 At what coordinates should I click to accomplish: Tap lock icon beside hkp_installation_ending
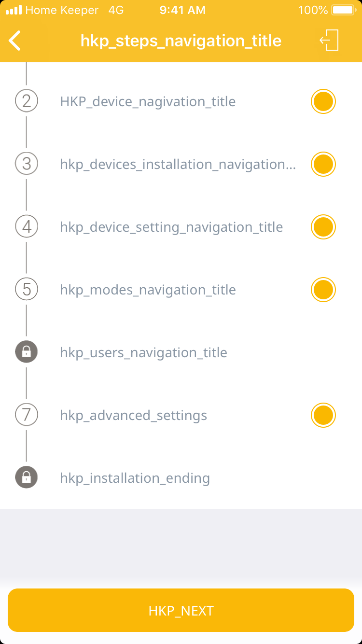[27, 478]
